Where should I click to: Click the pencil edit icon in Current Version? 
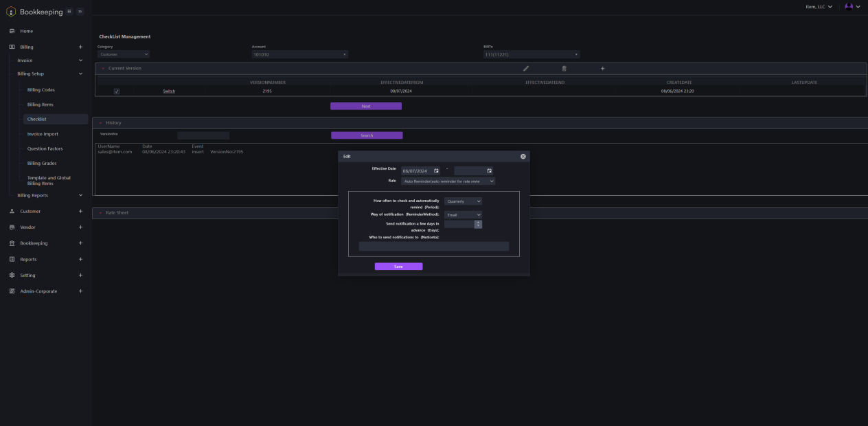tap(526, 68)
